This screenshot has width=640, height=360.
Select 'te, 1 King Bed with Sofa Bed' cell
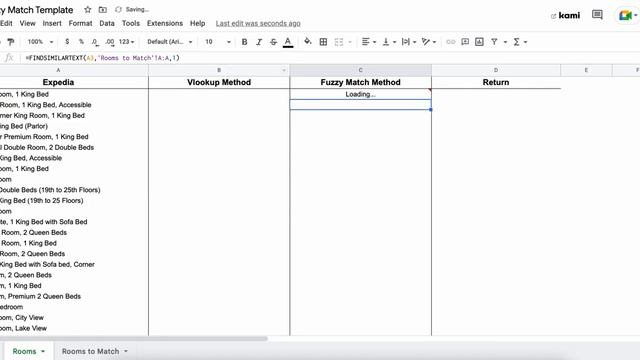tap(74, 222)
